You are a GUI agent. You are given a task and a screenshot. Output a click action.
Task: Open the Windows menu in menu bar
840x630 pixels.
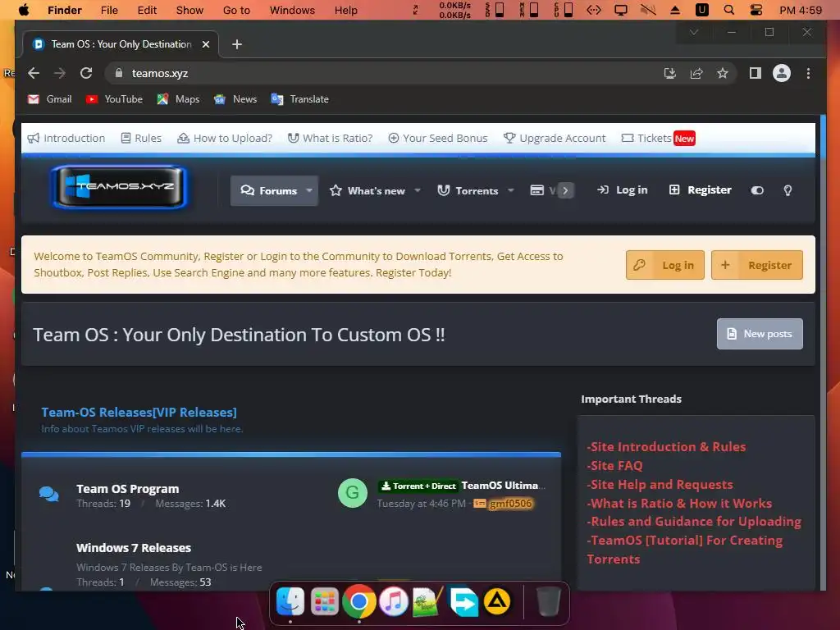tap(292, 10)
